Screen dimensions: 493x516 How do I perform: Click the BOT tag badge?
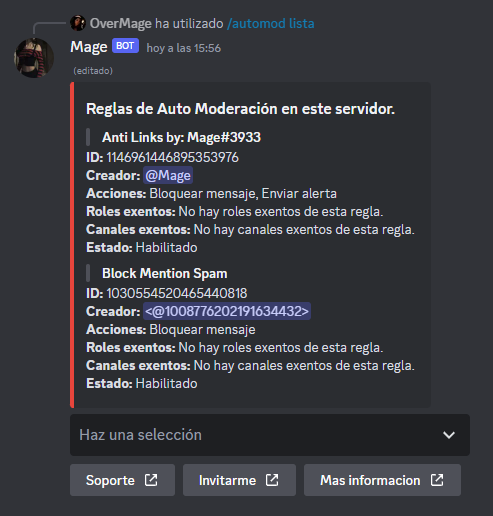coord(125,46)
